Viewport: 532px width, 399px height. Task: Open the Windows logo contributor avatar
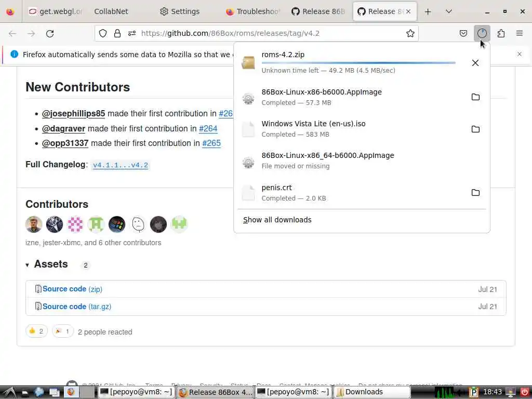coord(117,224)
